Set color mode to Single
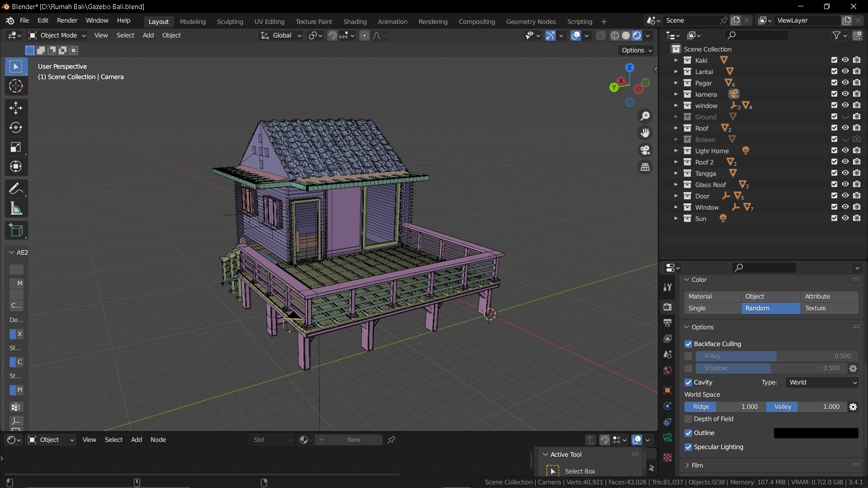This screenshot has width=868, height=488. point(712,308)
